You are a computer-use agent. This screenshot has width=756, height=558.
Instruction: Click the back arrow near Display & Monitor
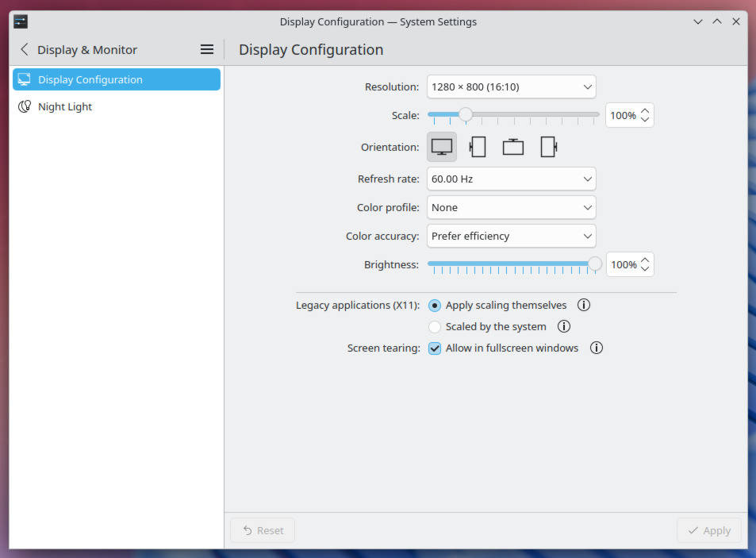(24, 49)
